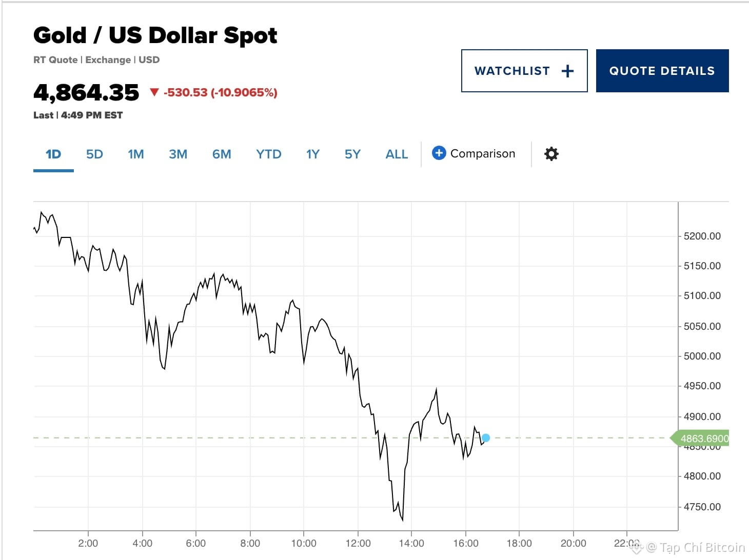Click the plus icon on Watchlist

coord(567,71)
